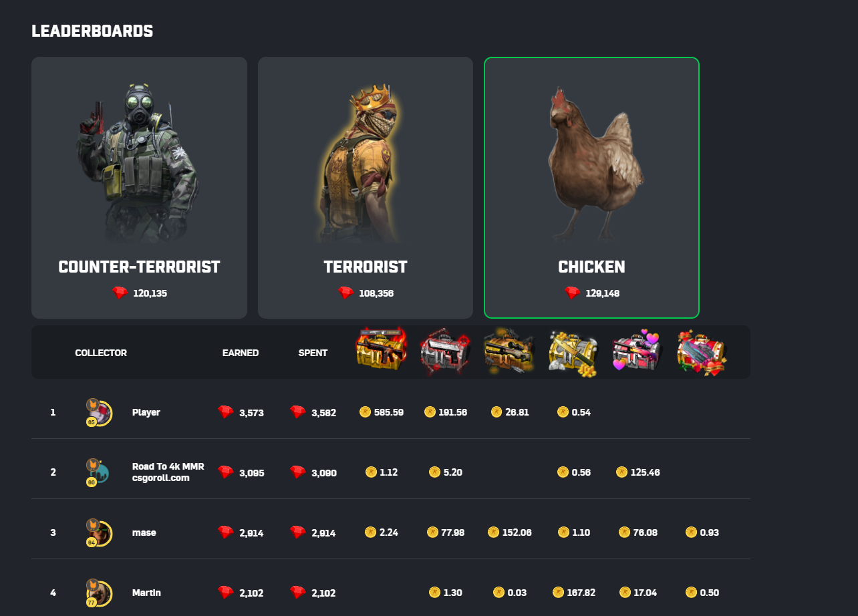The height and width of the screenshot is (616, 858).
Task: Sort leaderboard by Earned column
Action: (241, 353)
